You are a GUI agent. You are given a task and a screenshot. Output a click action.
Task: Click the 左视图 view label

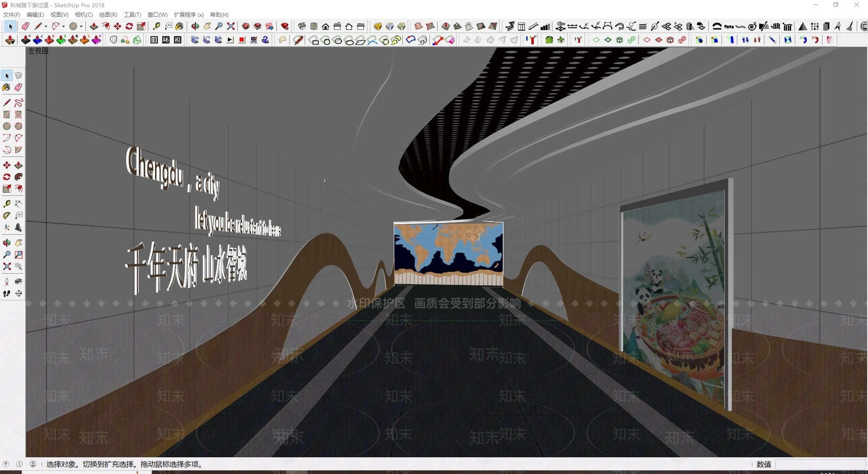point(39,51)
